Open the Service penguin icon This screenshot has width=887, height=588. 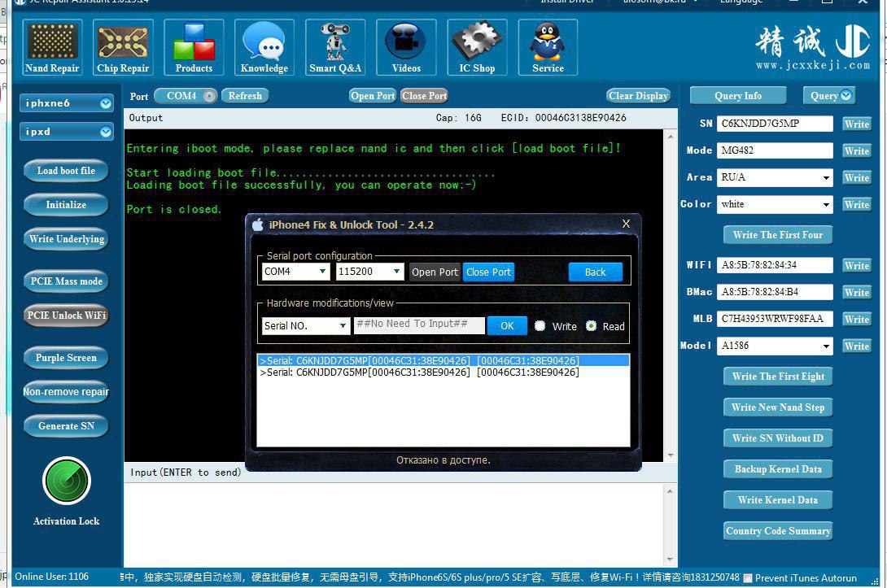click(548, 47)
